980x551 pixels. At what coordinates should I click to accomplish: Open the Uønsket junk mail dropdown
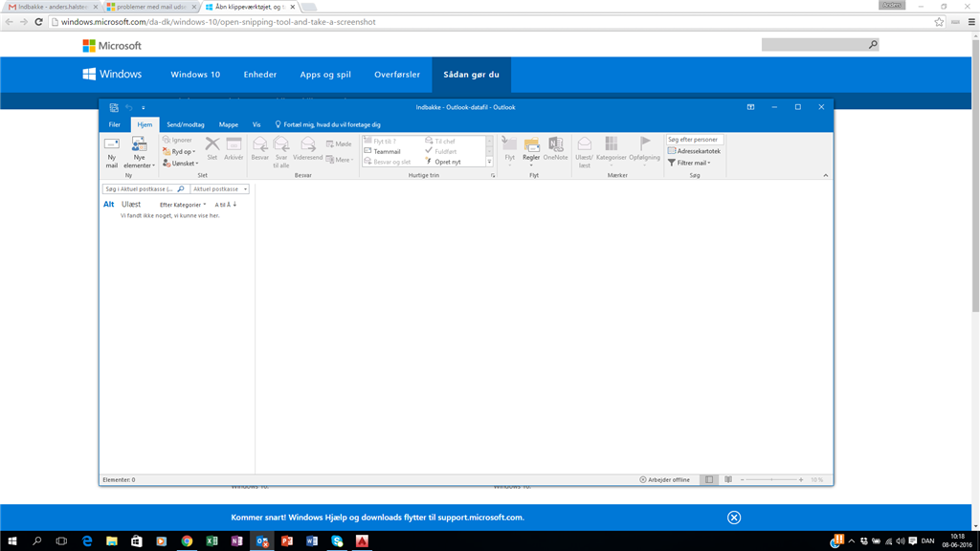(x=180, y=163)
